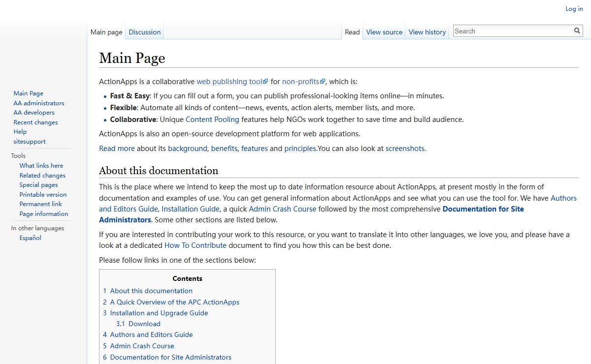This screenshot has height=364, width=591.
Task: Follow the Read more link
Action: pos(117,149)
